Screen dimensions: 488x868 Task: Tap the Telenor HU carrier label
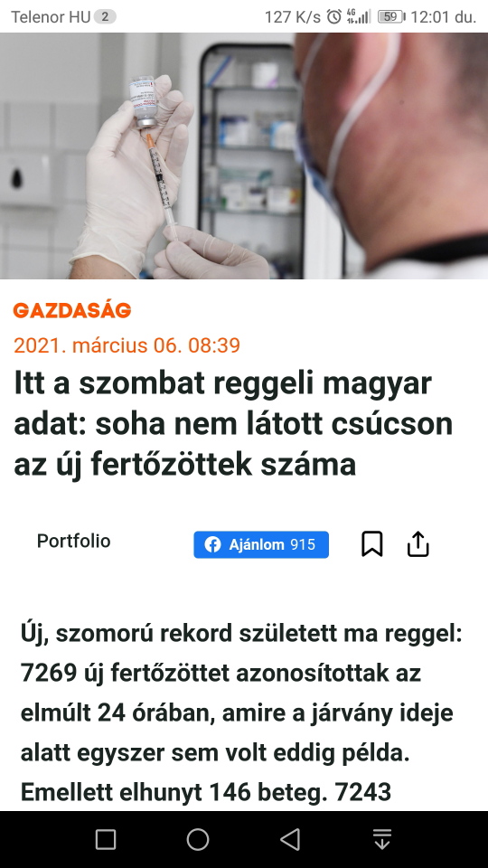51,17
